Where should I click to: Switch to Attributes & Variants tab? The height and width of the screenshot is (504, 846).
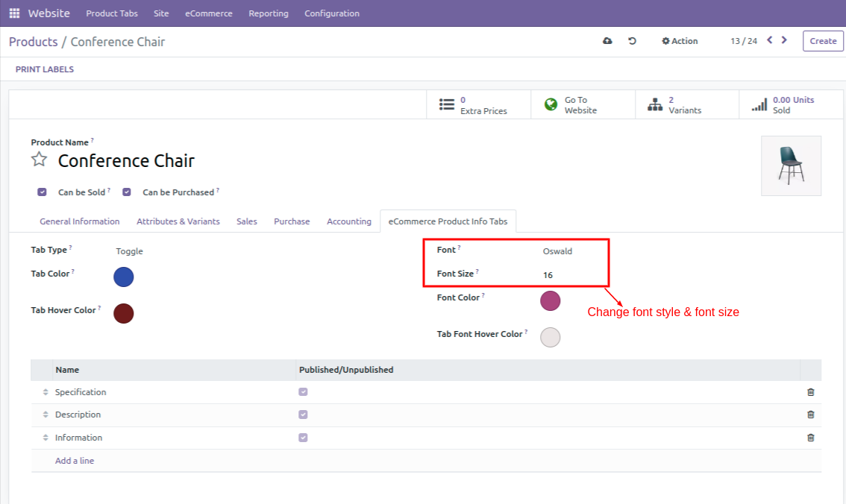(x=178, y=221)
